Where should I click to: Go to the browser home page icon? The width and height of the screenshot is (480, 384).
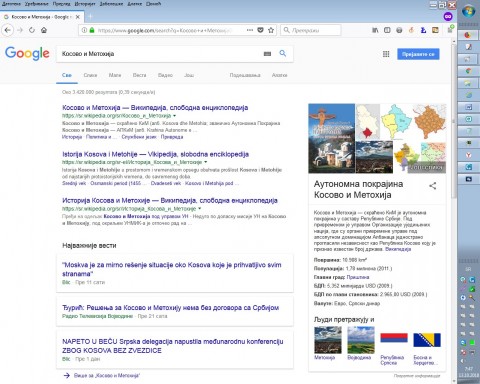pos(44,30)
